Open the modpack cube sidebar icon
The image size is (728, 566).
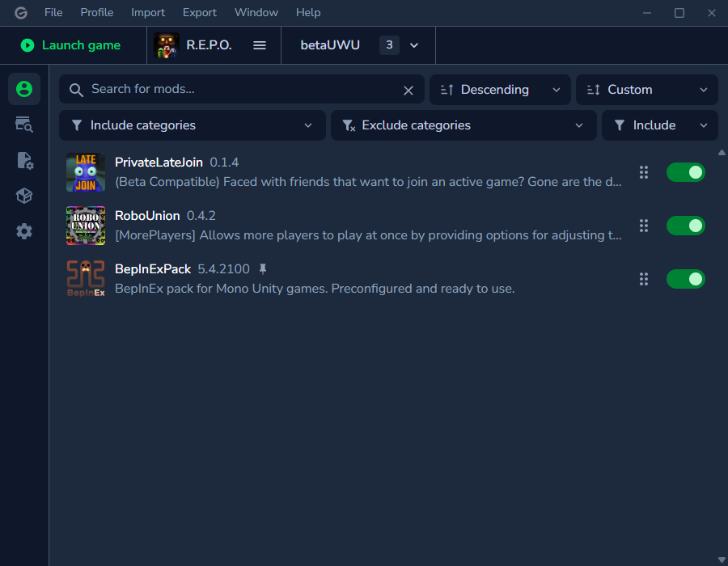click(x=24, y=196)
